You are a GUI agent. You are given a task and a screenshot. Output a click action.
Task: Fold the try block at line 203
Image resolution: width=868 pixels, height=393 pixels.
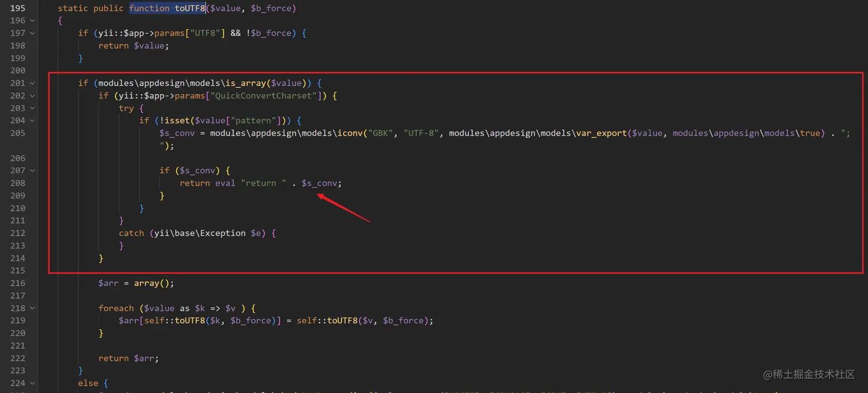point(32,108)
